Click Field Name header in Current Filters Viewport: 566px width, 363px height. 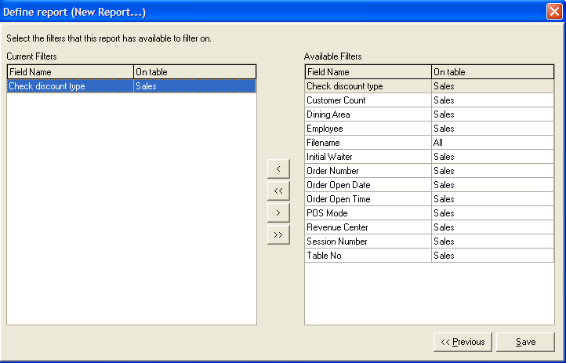point(70,72)
